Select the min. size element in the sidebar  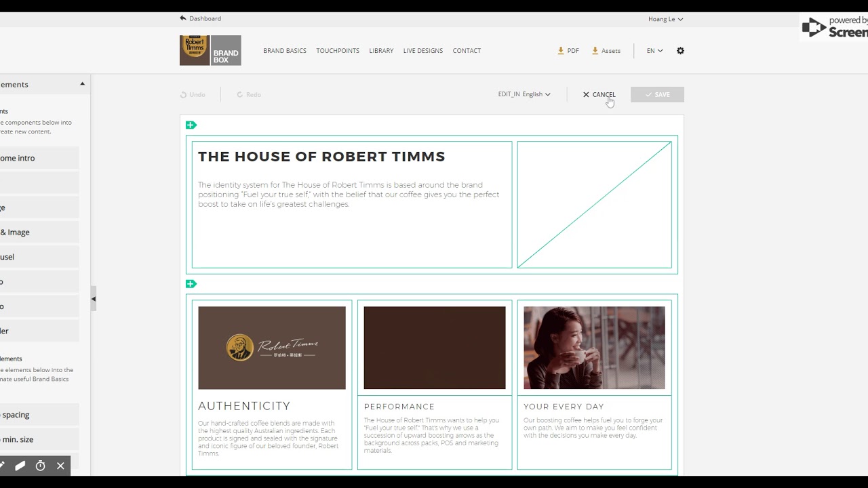pos(39,439)
